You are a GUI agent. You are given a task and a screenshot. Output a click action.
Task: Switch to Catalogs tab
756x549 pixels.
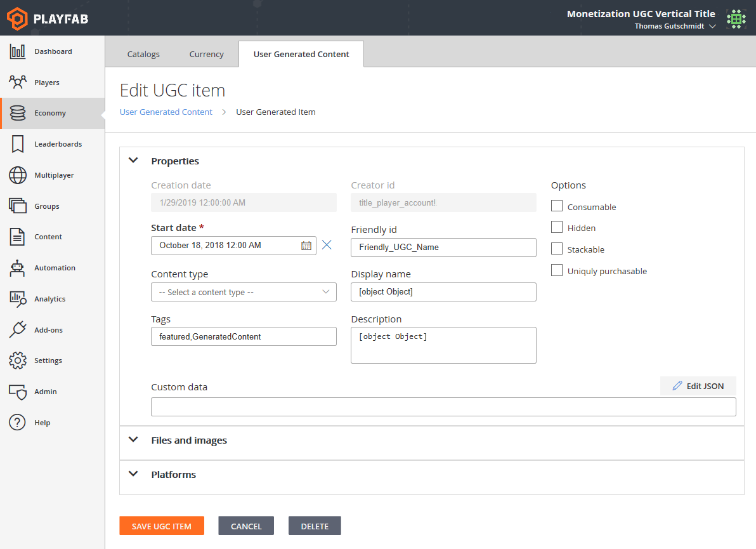[143, 54]
